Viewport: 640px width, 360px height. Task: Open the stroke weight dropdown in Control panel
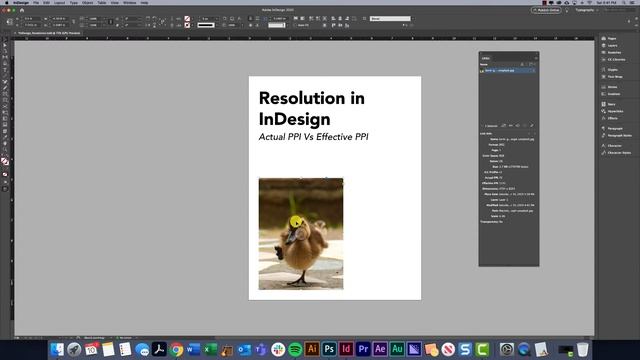point(217,18)
